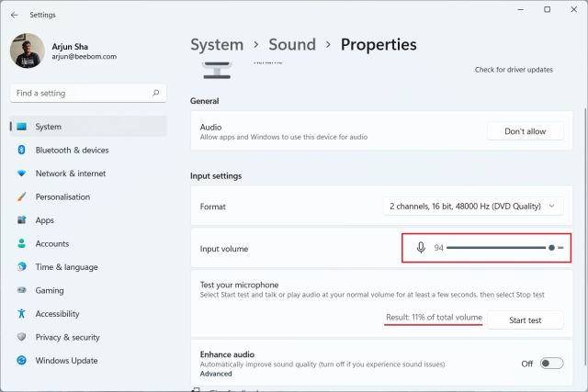Viewport: 588px width, 392px height.
Task: Click the Input volume slider handle
Action: click(551, 248)
